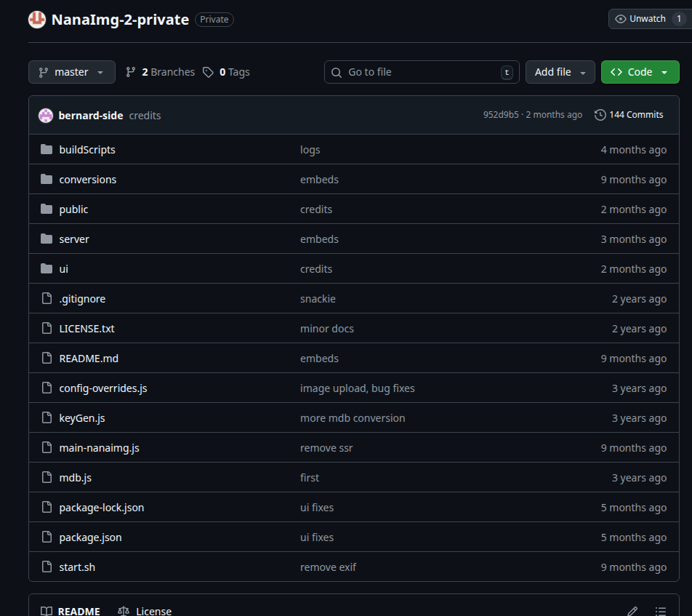Screen dimensions: 692x616
Task: Focus the Go to file search field
Action: click(422, 72)
